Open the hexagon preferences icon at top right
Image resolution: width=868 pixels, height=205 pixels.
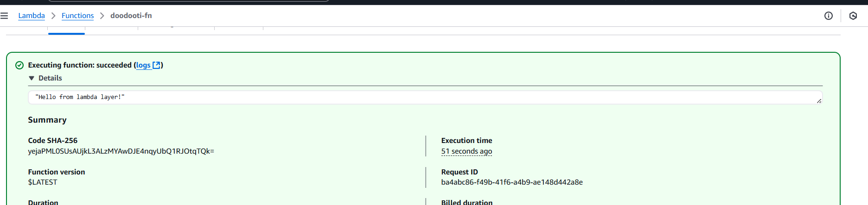853,16
